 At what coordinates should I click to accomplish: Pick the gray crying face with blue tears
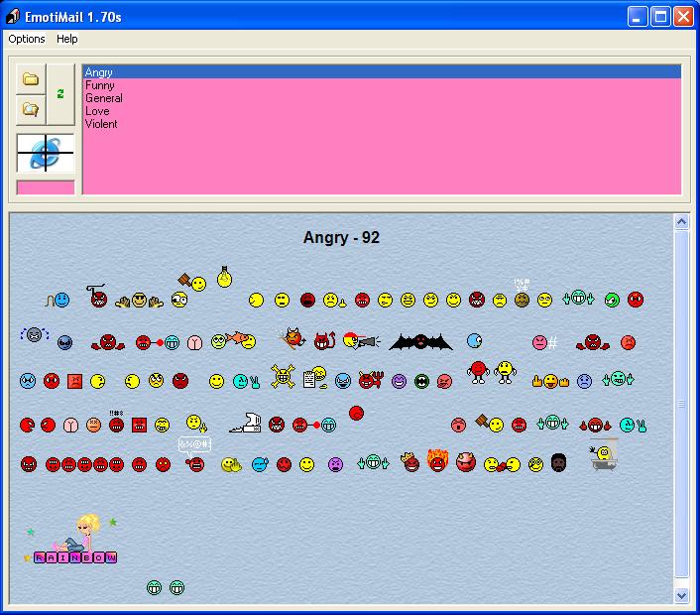pos(35,334)
